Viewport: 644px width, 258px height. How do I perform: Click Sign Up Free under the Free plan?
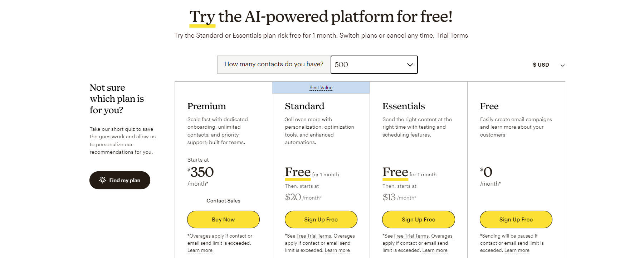(516, 219)
